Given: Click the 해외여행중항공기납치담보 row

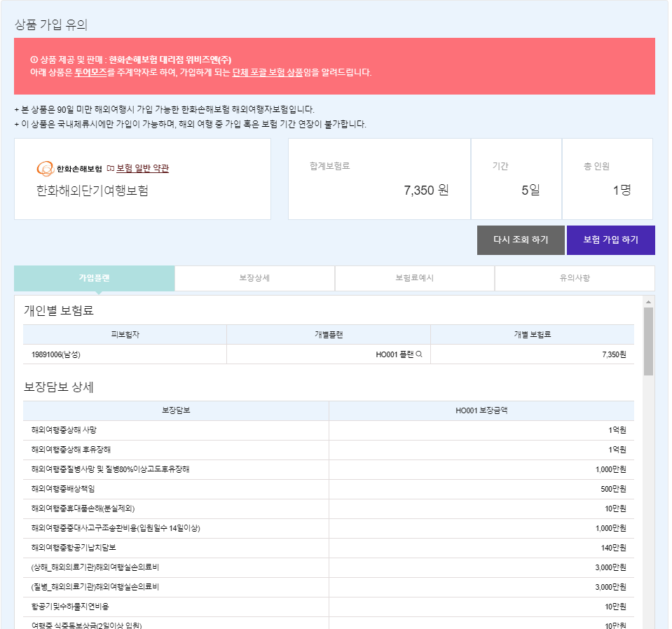Looking at the screenshot, I should point(329,548).
